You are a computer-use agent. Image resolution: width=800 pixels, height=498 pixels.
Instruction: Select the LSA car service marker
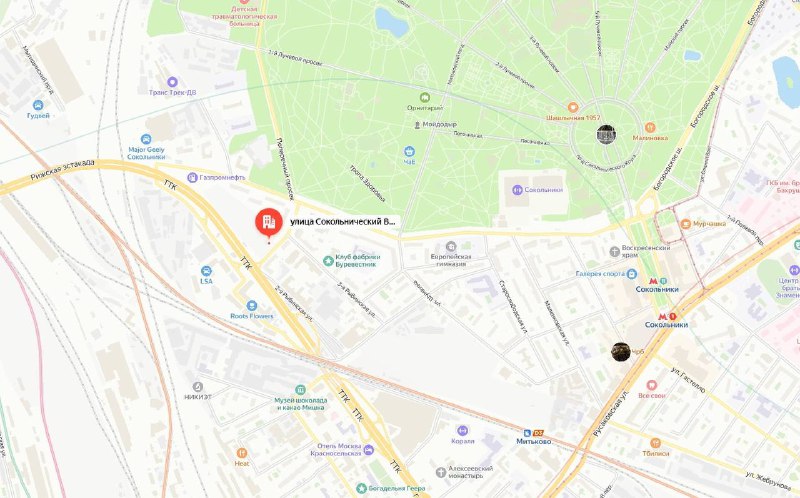coord(206,270)
